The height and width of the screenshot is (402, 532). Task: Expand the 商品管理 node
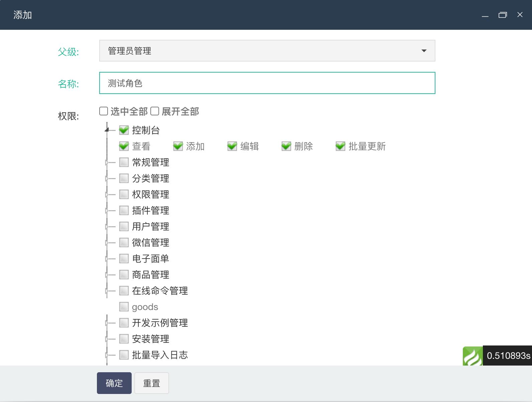click(107, 275)
